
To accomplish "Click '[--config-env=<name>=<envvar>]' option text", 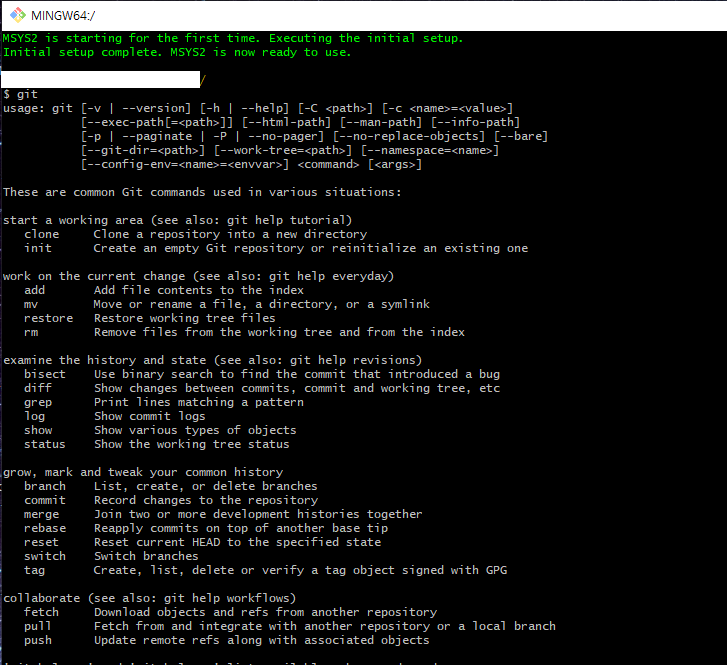I will [x=185, y=164].
